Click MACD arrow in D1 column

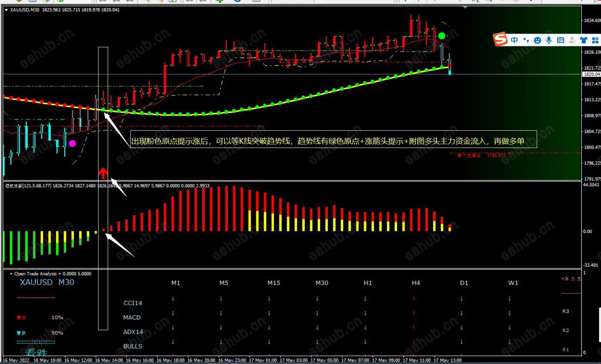pos(462,313)
